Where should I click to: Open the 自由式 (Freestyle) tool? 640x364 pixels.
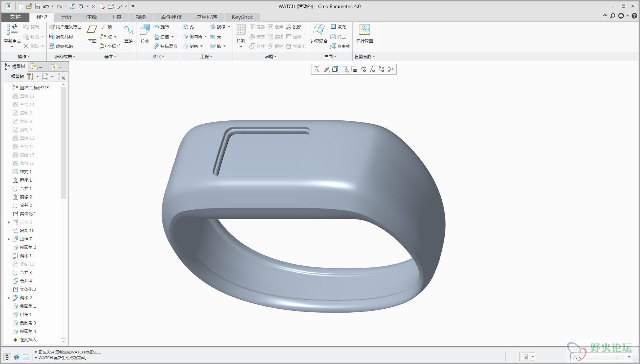340,46
